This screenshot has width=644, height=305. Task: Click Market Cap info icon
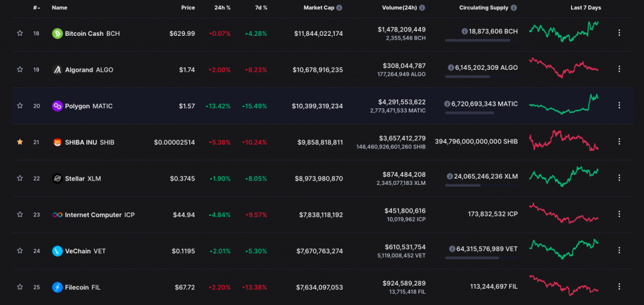[339, 8]
